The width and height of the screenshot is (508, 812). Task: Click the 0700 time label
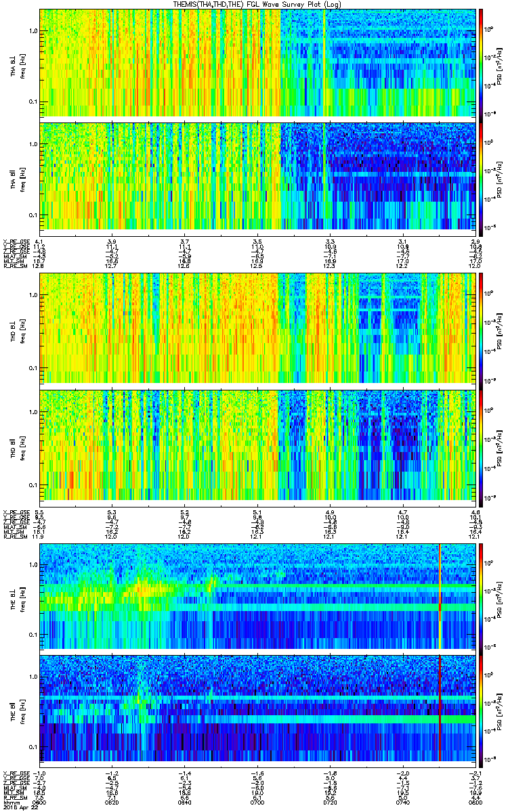tap(257, 802)
